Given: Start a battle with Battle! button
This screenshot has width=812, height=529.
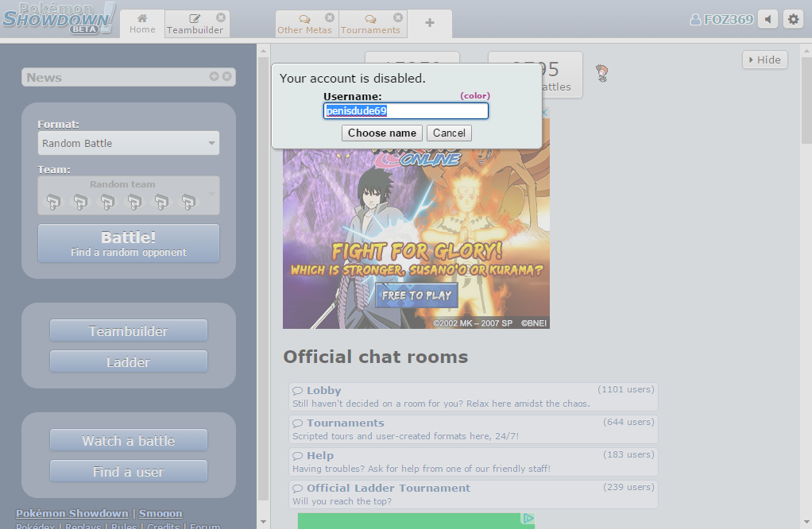Looking at the screenshot, I should 129,243.
